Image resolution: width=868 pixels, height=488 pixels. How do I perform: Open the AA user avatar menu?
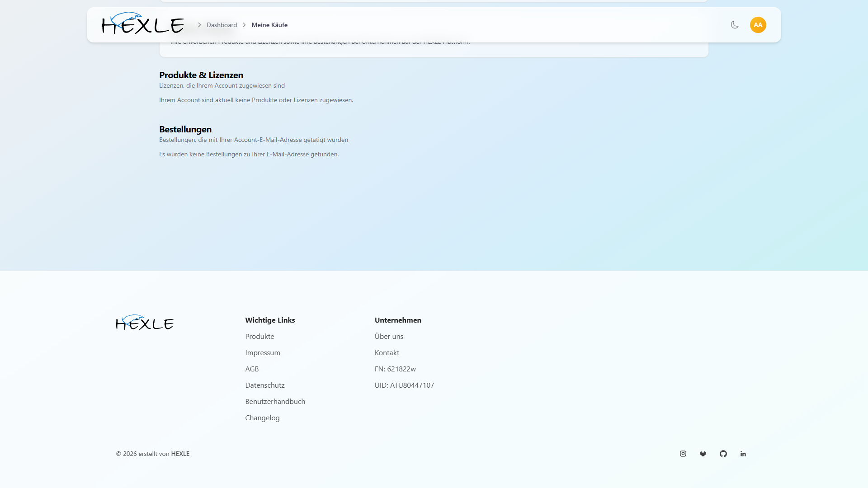(758, 25)
